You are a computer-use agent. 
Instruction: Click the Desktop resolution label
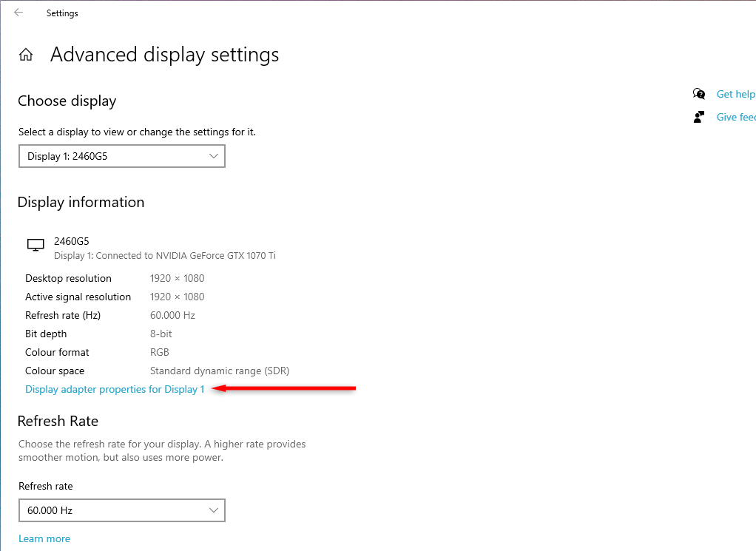[x=68, y=278]
